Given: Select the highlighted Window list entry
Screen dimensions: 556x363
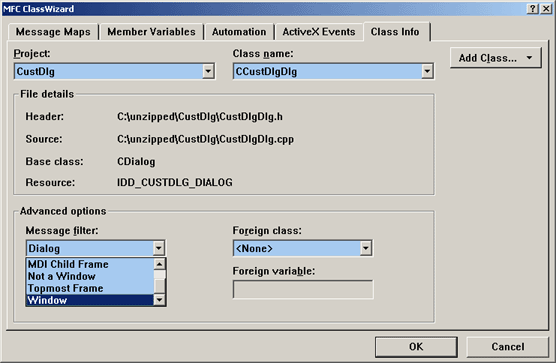Looking at the screenshot, I should [90, 300].
